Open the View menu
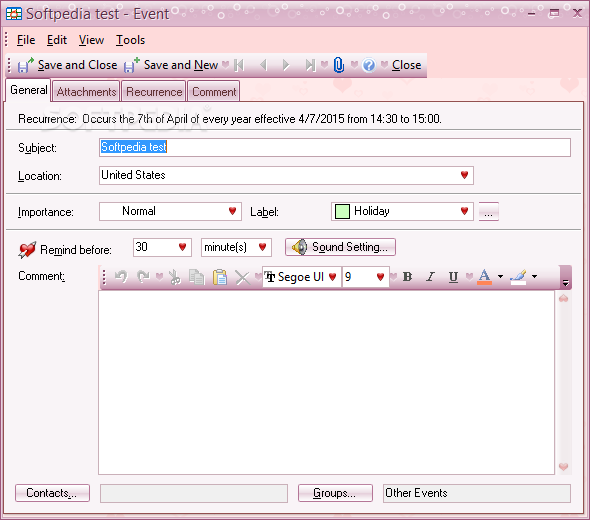This screenshot has width=590, height=520. [x=91, y=40]
